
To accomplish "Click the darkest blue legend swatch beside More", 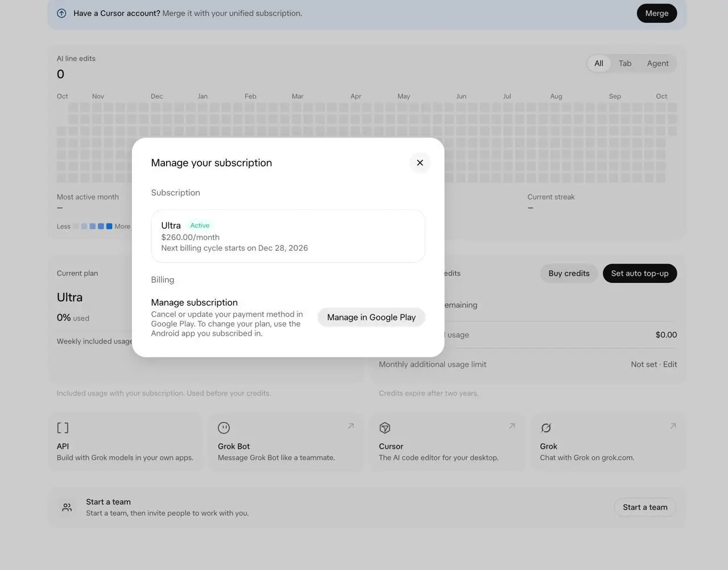I will (109, 226).
